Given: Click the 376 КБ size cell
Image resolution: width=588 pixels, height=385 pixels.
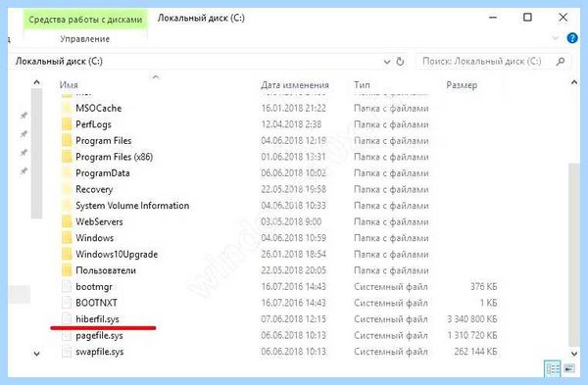Looking at the screenshot, I should pos(484,287).
